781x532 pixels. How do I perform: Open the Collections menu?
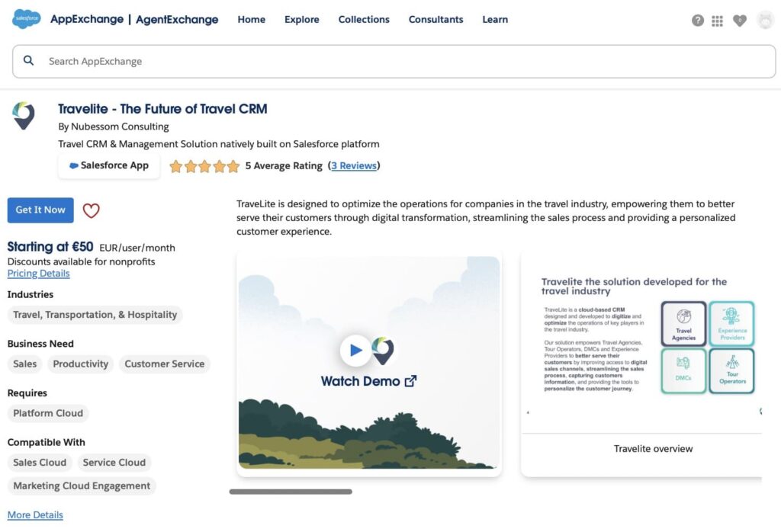point(364,19)
